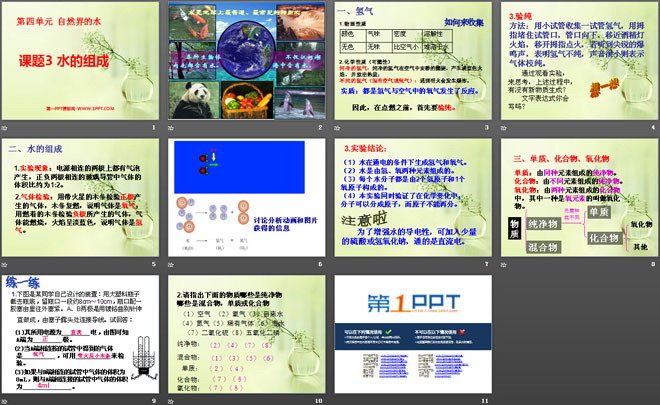The width and height of the screenshot is (660, 405).
Task: Click slide number 1 label
Action: point(154,128)
